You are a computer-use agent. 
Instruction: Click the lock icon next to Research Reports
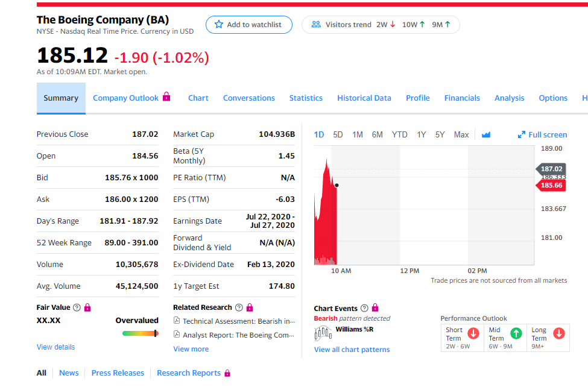click(x=227, y=373)
